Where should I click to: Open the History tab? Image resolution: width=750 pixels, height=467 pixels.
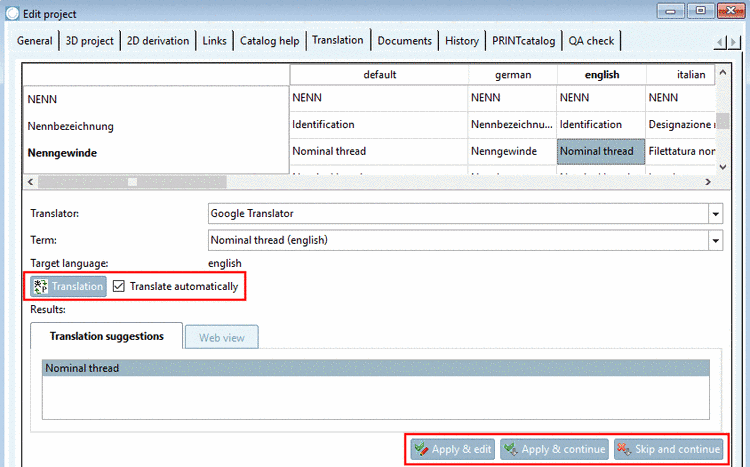coord(462,41)
